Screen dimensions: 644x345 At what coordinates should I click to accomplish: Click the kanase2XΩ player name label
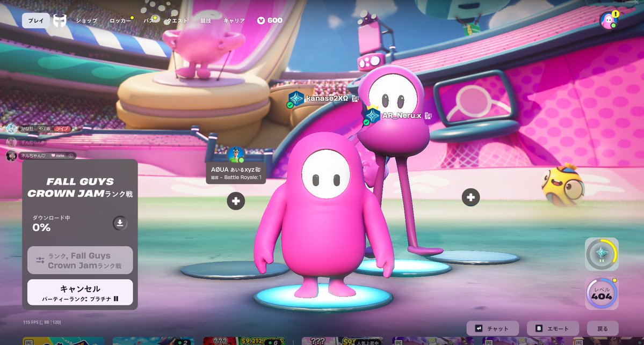click(x=327, y=99)
